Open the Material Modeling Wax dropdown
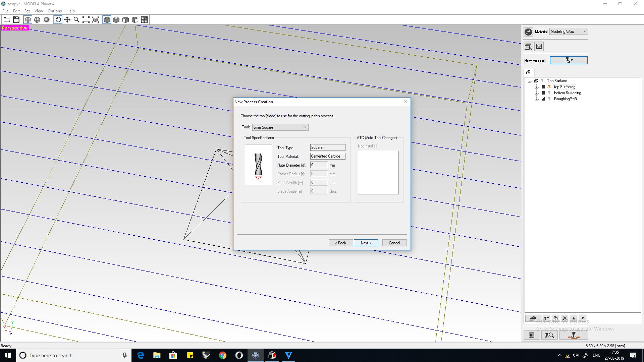Screen dimensions: 644x362 [x=569, y=32]
